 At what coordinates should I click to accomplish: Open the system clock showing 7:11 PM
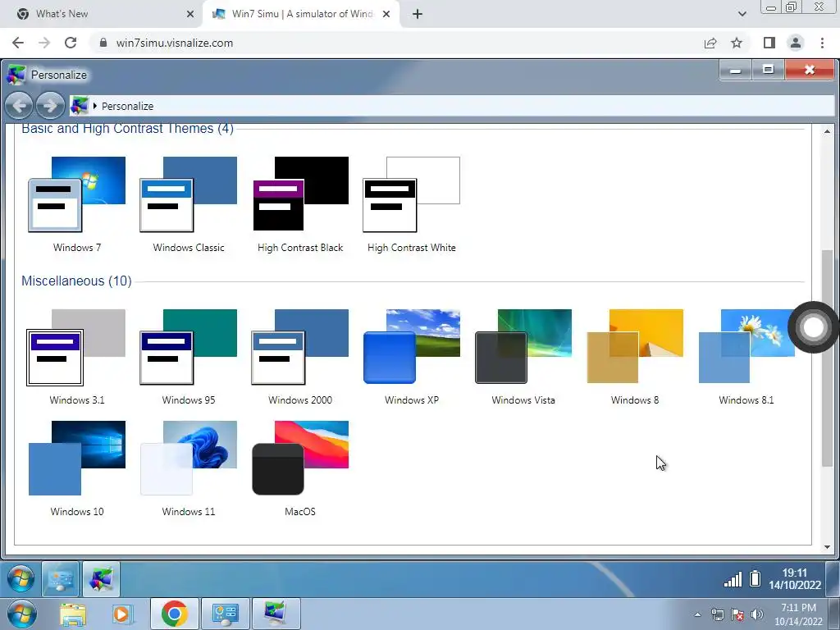point(798,614)
